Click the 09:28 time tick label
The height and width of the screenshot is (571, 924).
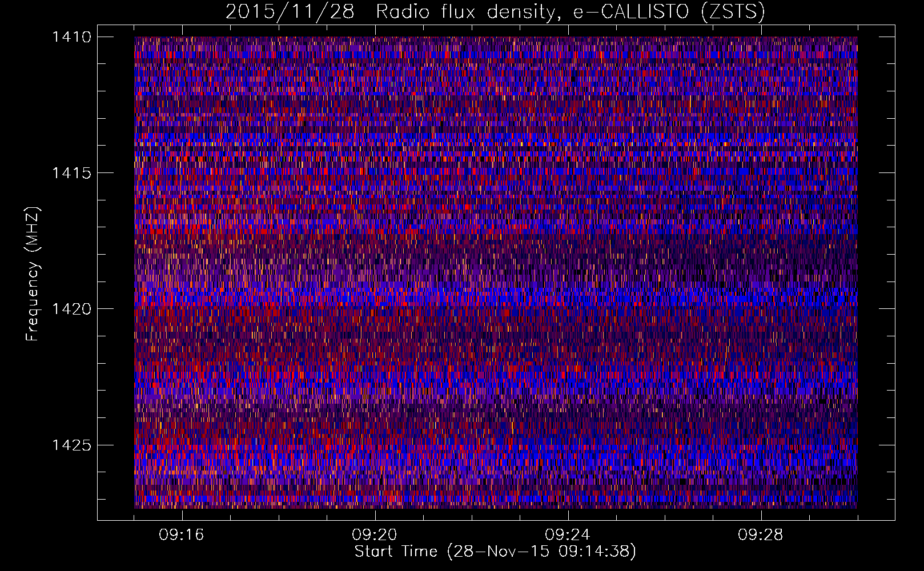pos(761,535)
